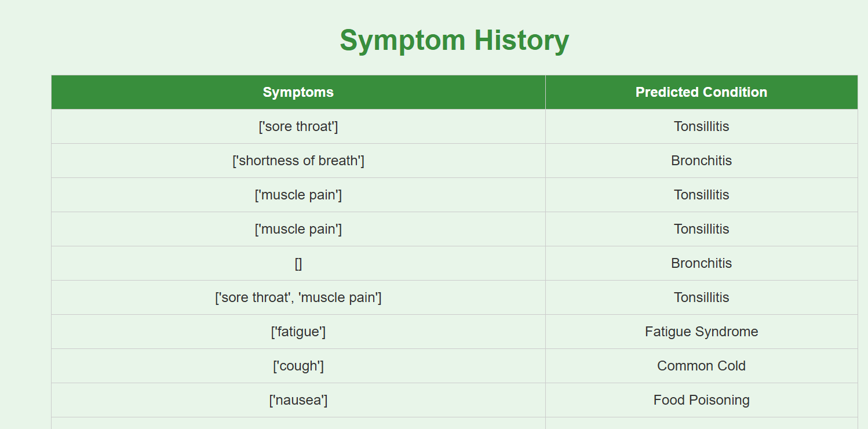Click the ['sore throat'] symptoms cell
Viewport: 868px width, 429px height.
(x=298, y=126)
